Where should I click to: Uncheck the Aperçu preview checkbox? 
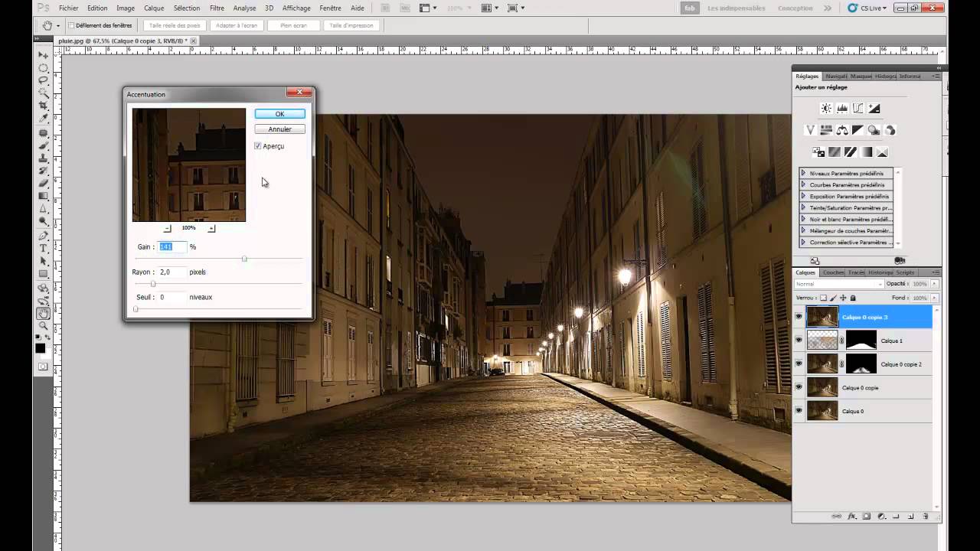(258, 145)
